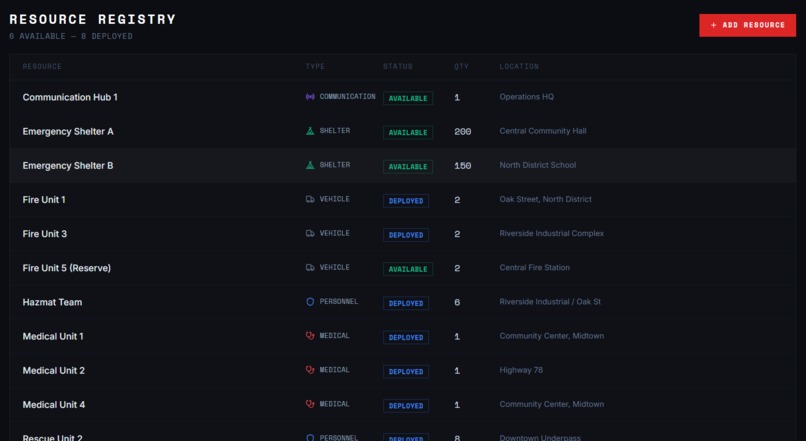The height and width of the screenshot is (441, 806).
Task: Click Riverside Industrial Complex location
Action: pyautogui.click(x=552, y=233)
